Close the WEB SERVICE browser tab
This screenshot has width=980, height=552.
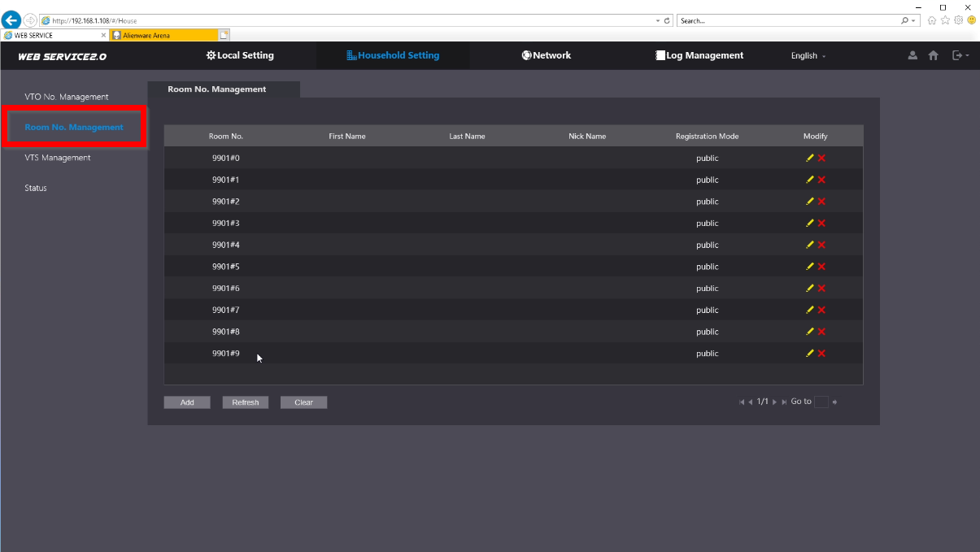pos(103,35)
